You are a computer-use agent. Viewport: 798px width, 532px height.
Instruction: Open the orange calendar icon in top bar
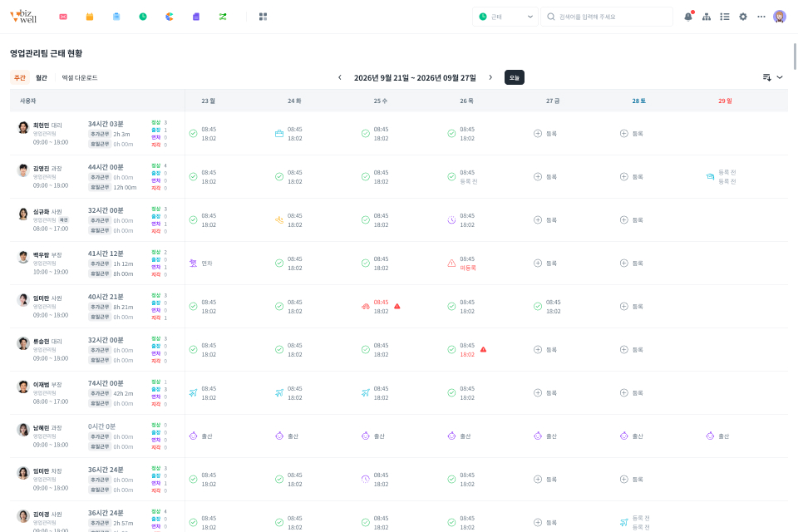90,17
